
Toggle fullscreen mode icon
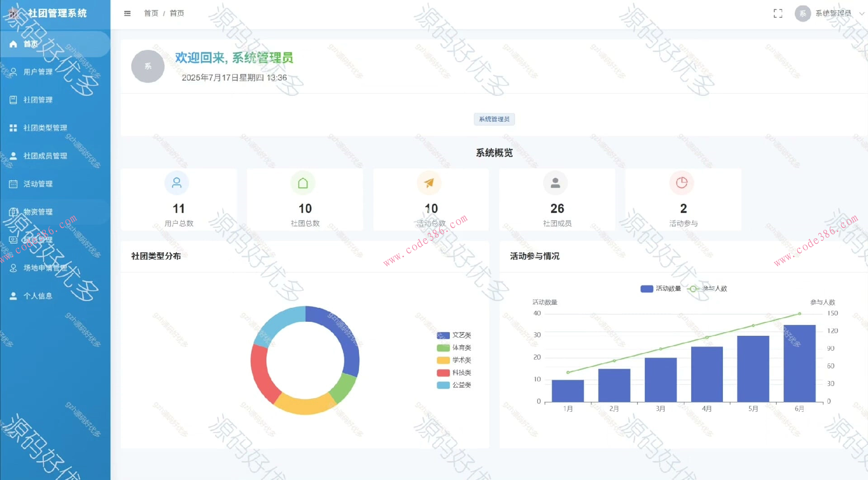(778, 14)
